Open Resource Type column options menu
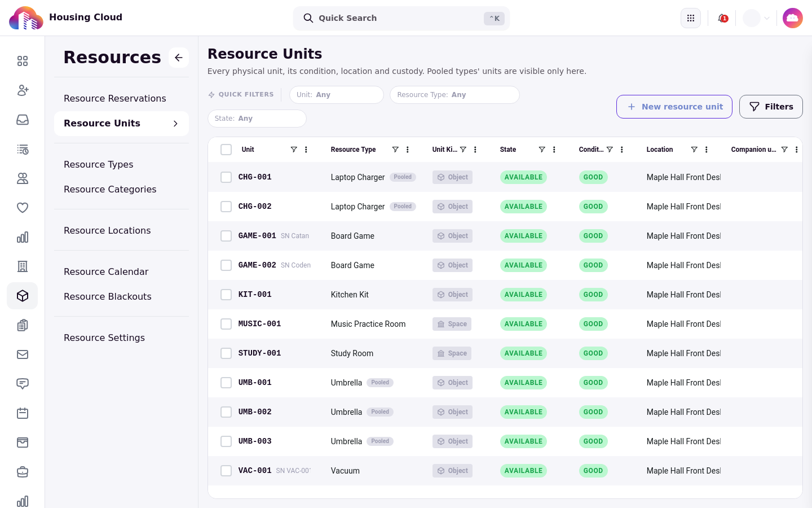 tap(408, 150)
